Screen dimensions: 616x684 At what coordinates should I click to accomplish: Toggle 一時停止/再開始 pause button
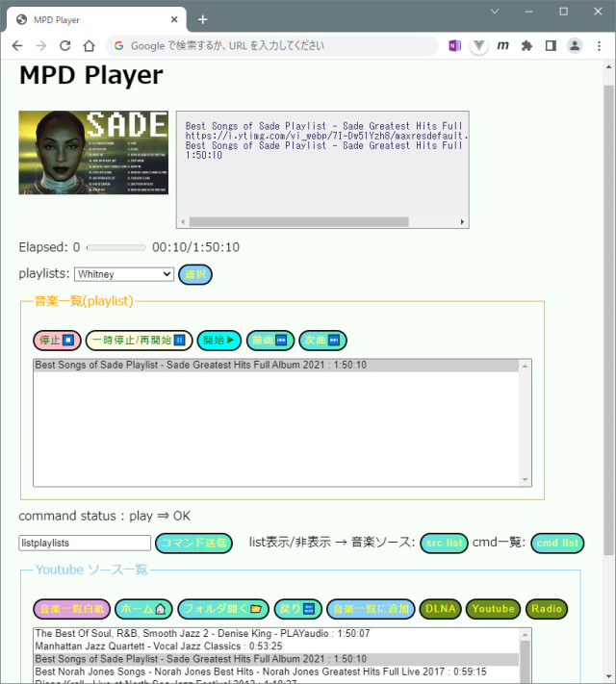[139, 341]
